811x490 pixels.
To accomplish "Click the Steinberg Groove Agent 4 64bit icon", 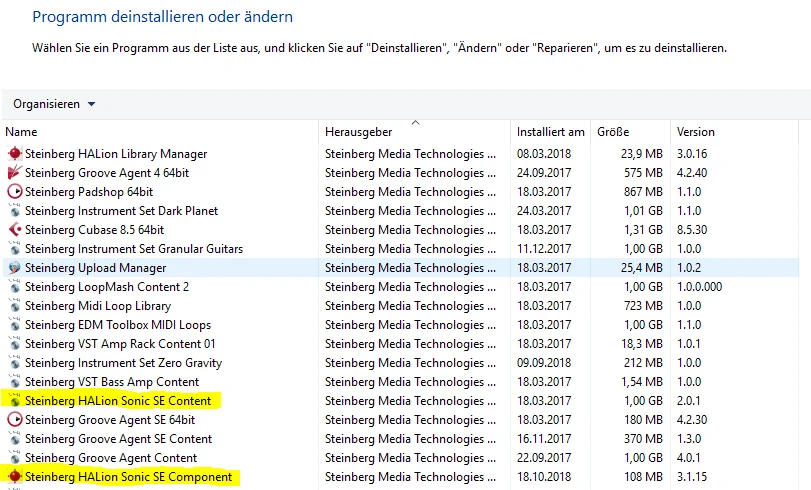I will point(15,172).
